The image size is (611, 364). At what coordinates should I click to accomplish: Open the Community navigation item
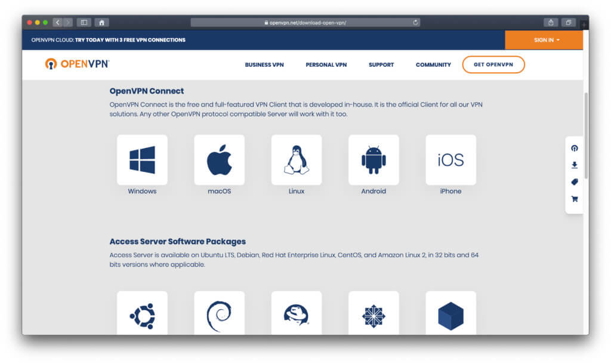433,64
